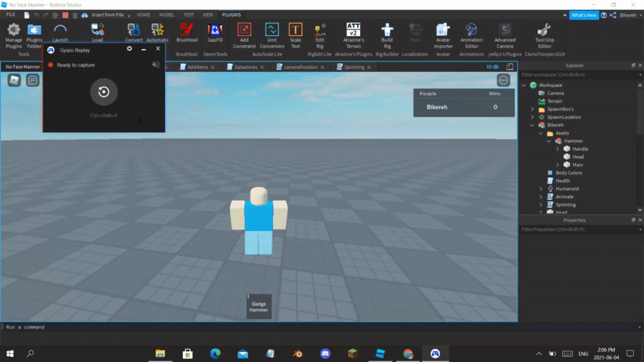The image size is (644, 362).
Task: Expand the Animate script node
Action: [x=540, y=196]
